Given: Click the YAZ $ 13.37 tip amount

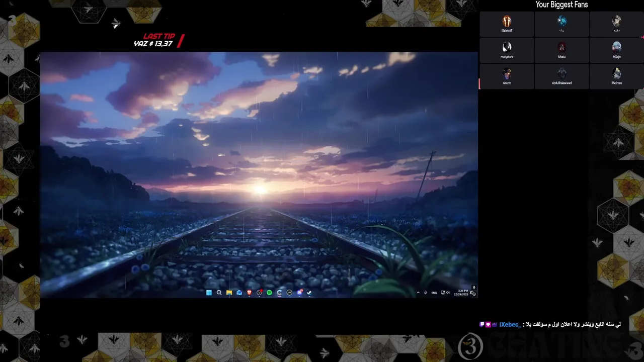Looking at the screenshot, I should (153, 44).
